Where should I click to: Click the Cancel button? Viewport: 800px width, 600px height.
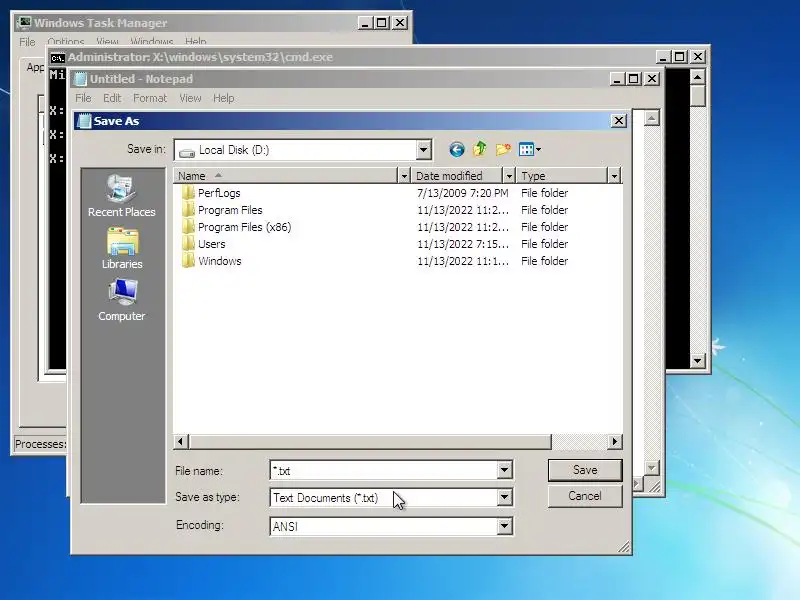click(585, 496)
